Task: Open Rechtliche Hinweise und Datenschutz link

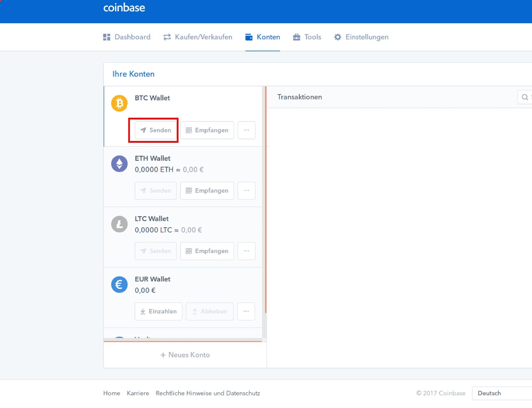Action: point(208,393)
